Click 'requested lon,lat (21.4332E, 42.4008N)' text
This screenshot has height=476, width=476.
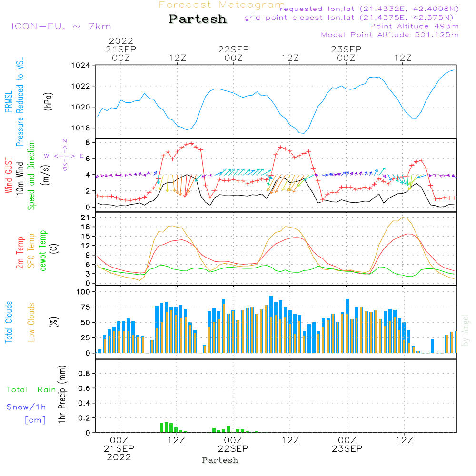click(x=369, y=9)
